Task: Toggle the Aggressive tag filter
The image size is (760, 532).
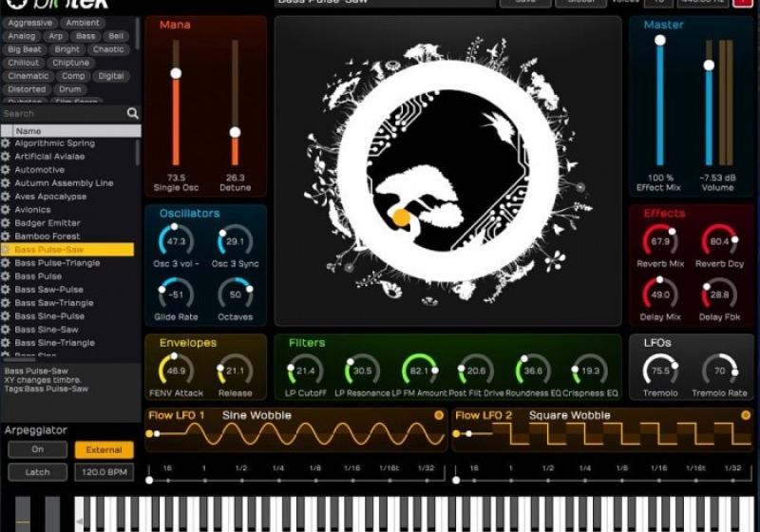Action: click(30, 23)
